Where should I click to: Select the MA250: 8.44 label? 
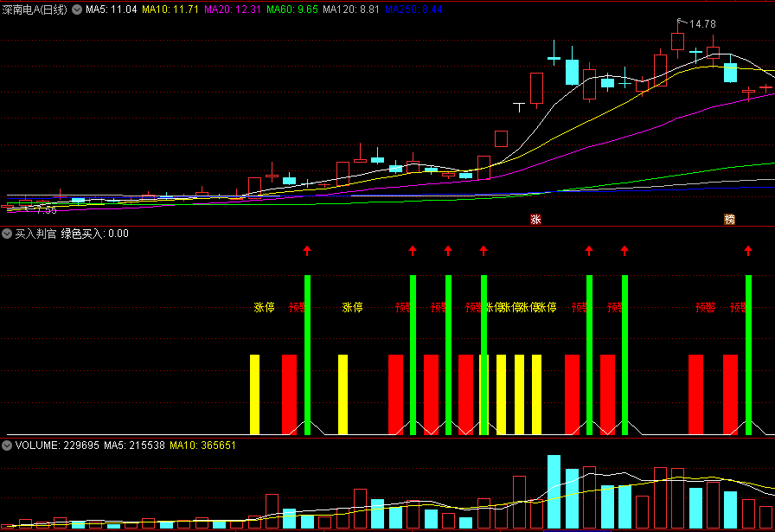click(413, 10)
